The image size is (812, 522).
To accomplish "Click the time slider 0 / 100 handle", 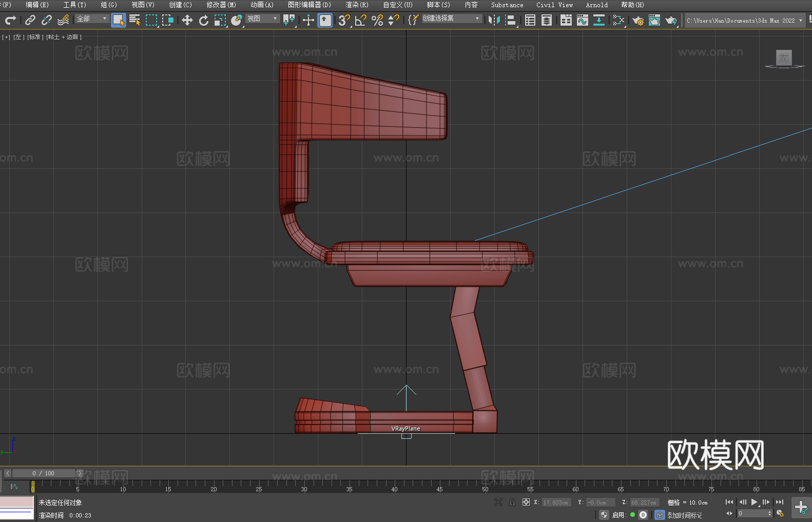I will 44,473.
